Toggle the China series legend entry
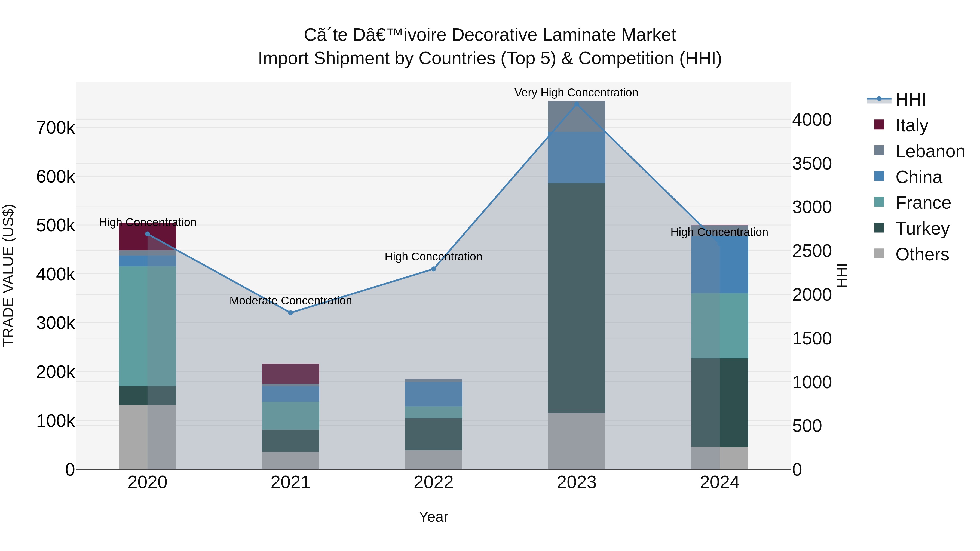Screen dimensions: 980x551 (x=908, y=177)
